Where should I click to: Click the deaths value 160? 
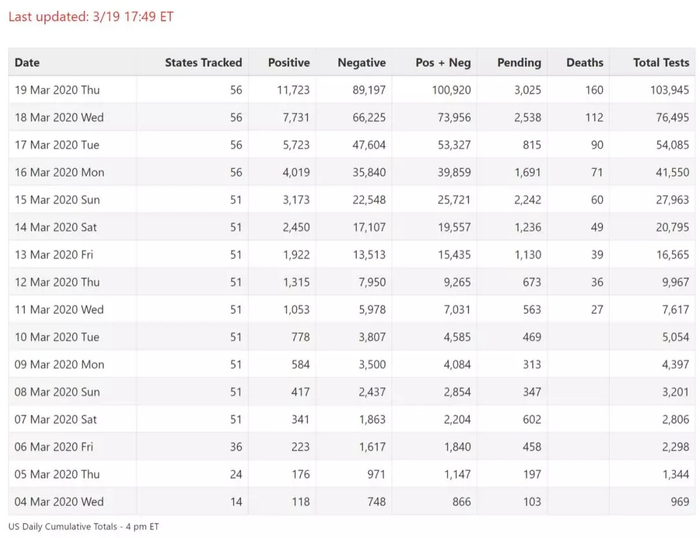coord(594,90)
